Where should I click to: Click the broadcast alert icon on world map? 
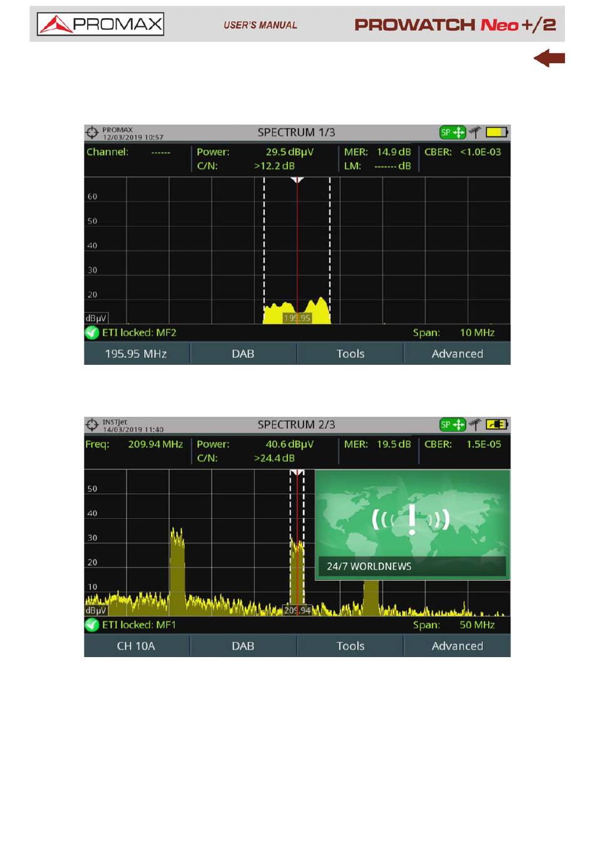point(411,519)
